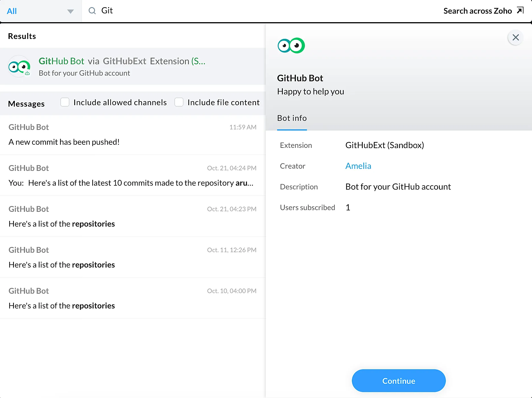The width and height of the screenshot is (532, 398).
Task: Open the All filter dropdown
Action: tap(40, 11)
